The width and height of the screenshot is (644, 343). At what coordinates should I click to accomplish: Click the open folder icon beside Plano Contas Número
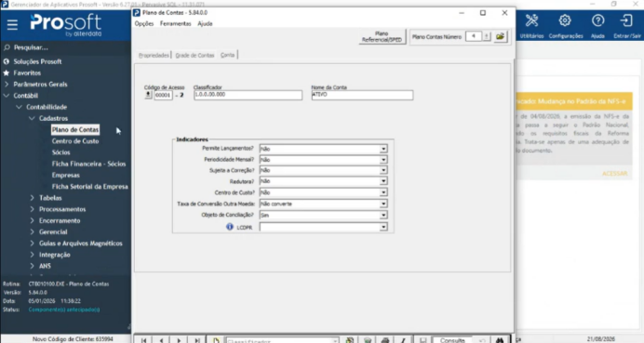501,36
